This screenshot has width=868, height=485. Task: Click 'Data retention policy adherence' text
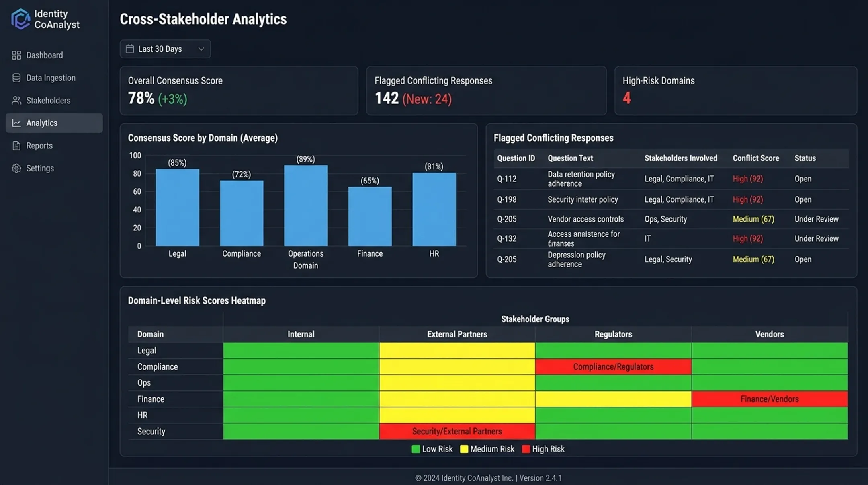point(581,179)
